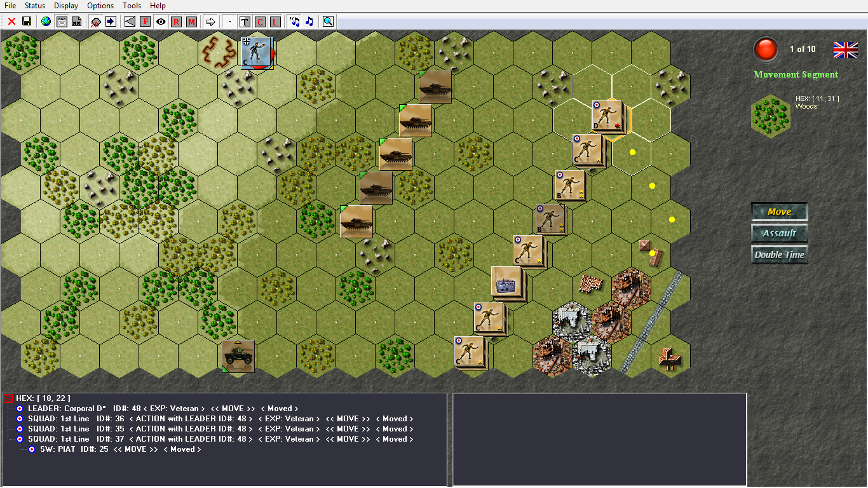Click the empty message panel beside the unit list
Image resolution: width=868 pixels, height=488 pixels.
coord(599,439)
